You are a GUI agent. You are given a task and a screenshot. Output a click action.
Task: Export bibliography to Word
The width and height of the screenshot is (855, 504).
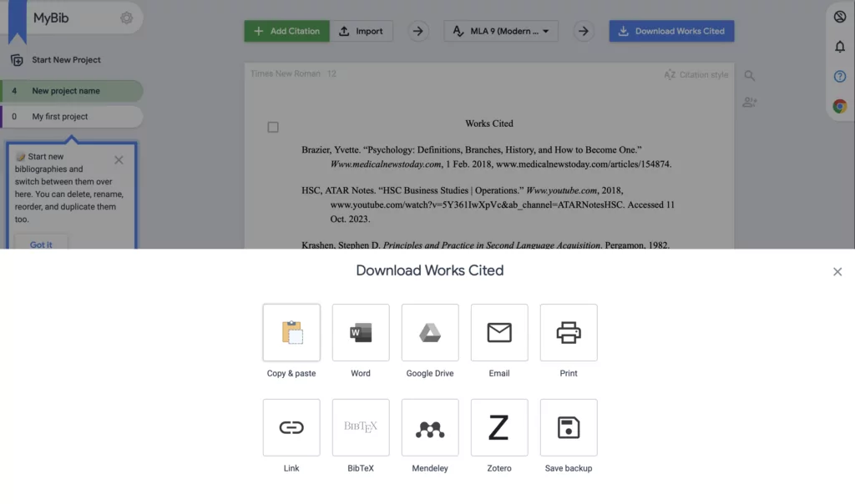click(x=361, y=332)
